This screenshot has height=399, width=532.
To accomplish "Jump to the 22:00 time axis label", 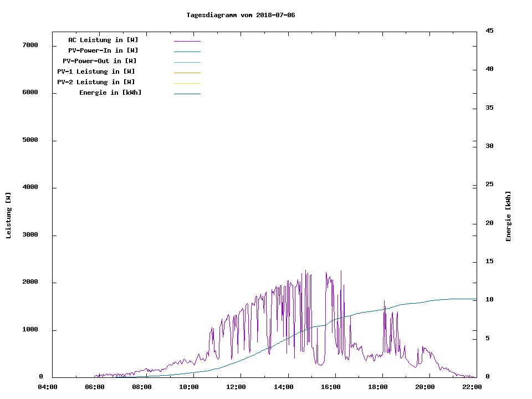I will pos(472,387).
